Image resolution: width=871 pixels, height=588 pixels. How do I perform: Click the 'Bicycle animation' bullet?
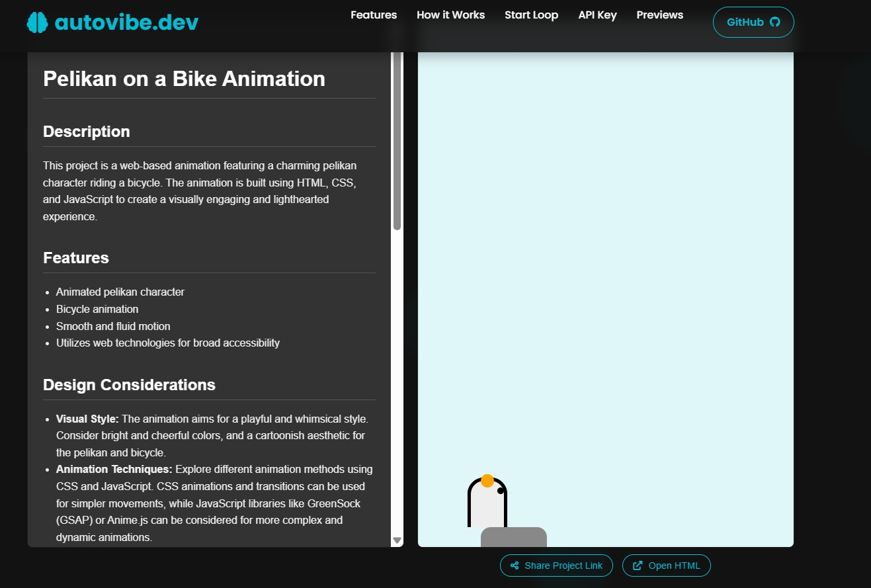(x=97, y=309)
